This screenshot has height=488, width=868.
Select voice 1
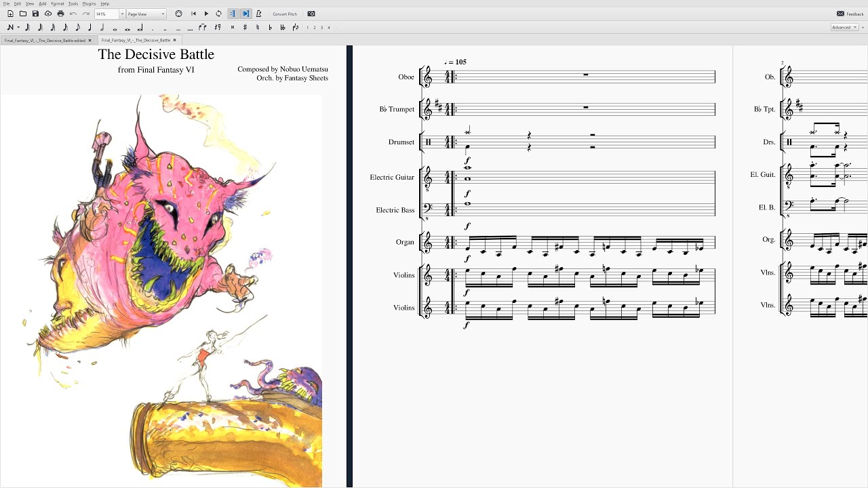[307, 27]
